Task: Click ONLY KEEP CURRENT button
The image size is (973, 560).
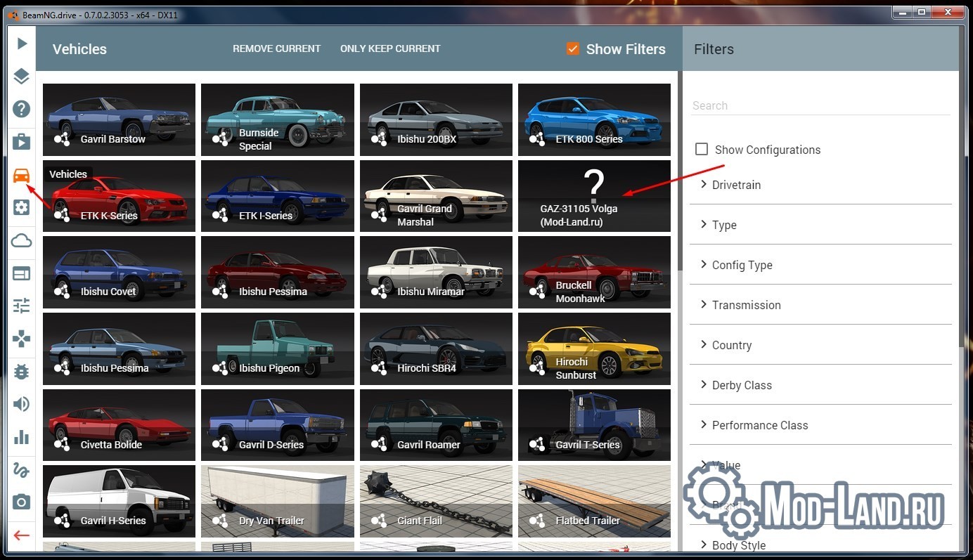Action: point(390,48)
